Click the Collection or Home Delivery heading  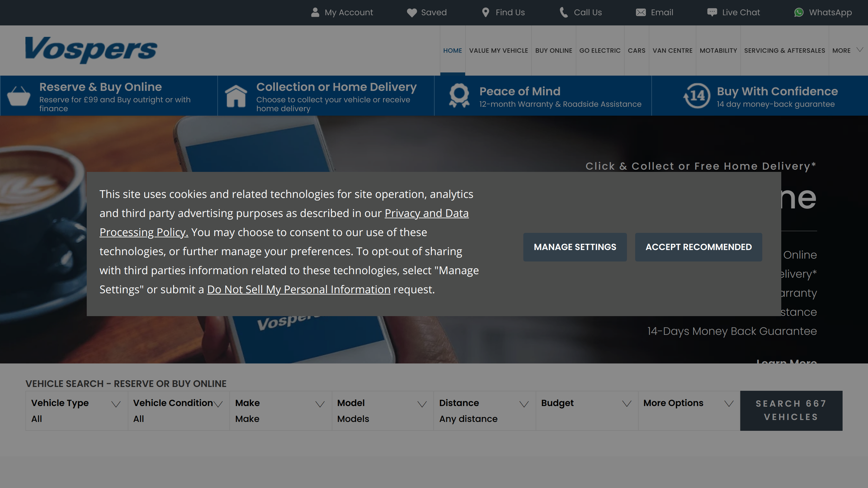[336, 87]
